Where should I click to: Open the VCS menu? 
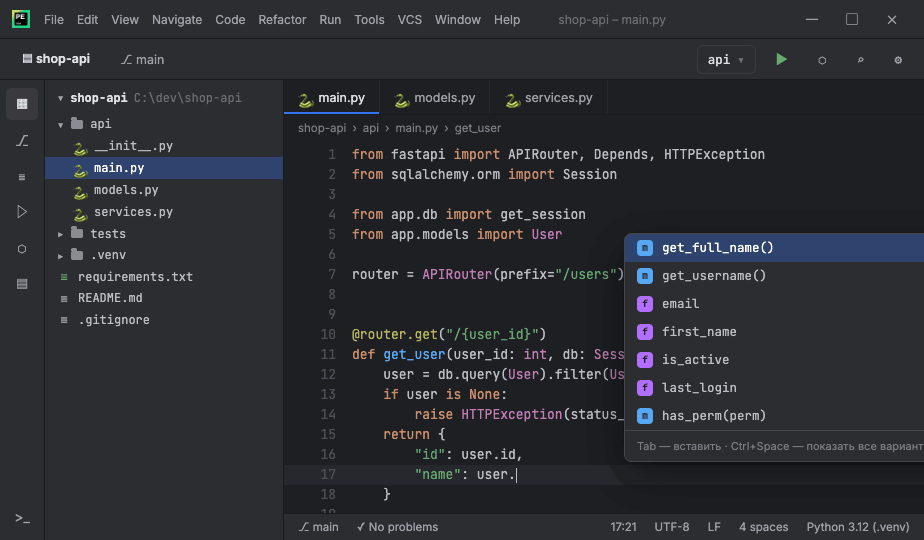(x=410, y=19)
